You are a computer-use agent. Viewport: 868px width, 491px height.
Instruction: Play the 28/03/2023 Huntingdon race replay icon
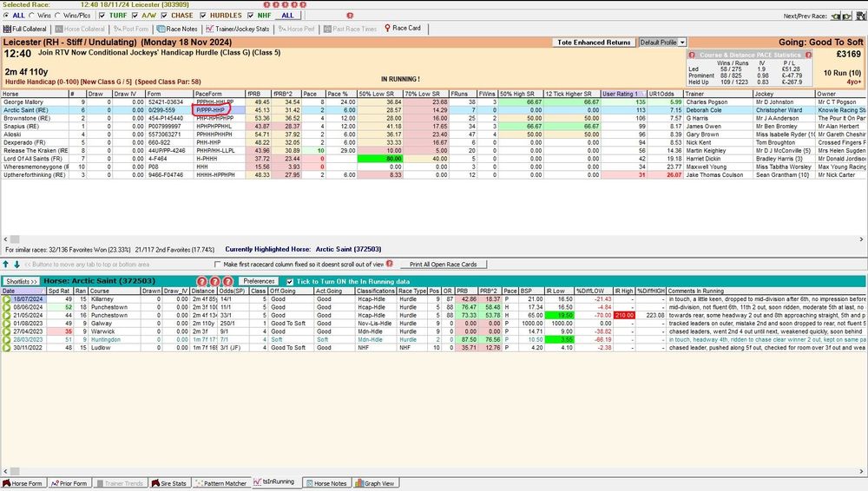pyautogui.click(x=7, y=340)
